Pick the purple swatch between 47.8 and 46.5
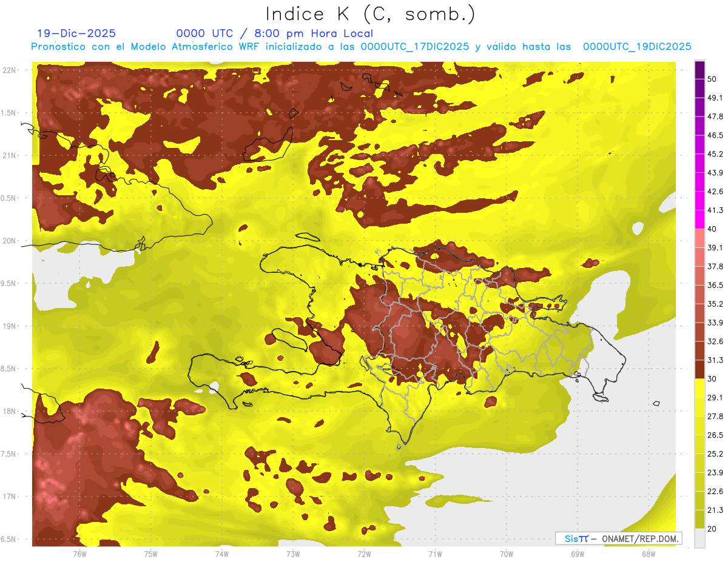Viewport: 728px width, 562px height. [700, 125]
